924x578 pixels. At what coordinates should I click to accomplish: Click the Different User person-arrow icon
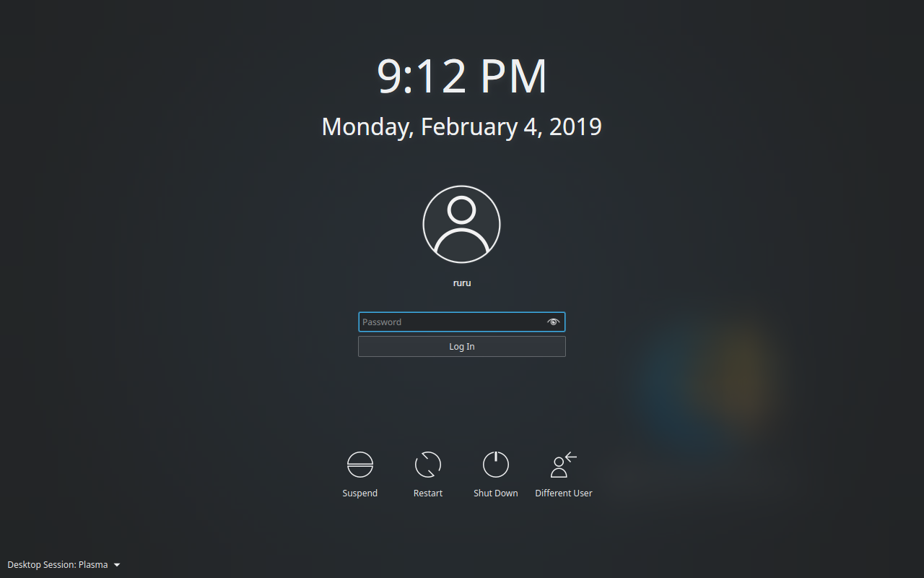click(564, 465)
